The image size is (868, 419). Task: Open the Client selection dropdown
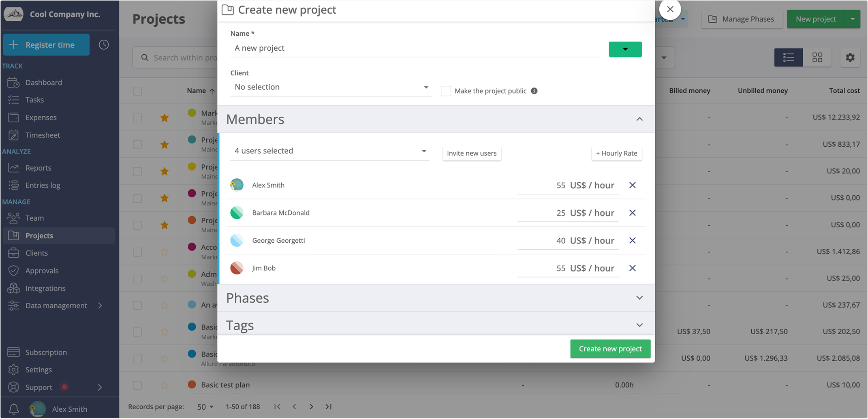click(331, 87)
